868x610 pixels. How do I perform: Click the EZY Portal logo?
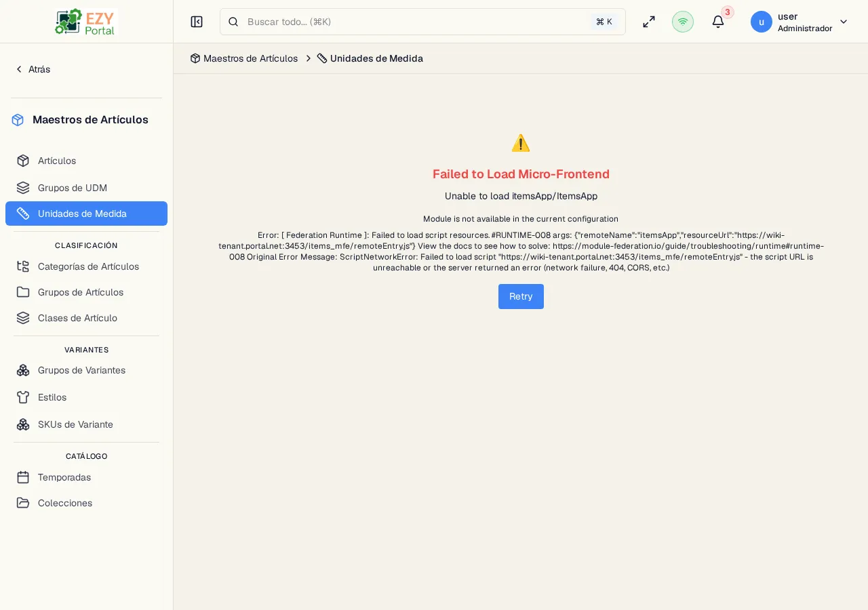86,22
